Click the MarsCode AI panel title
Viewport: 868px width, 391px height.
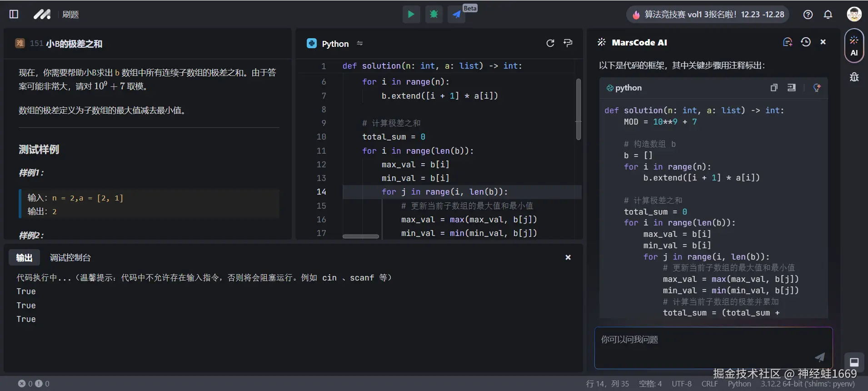tap(639, 42)
